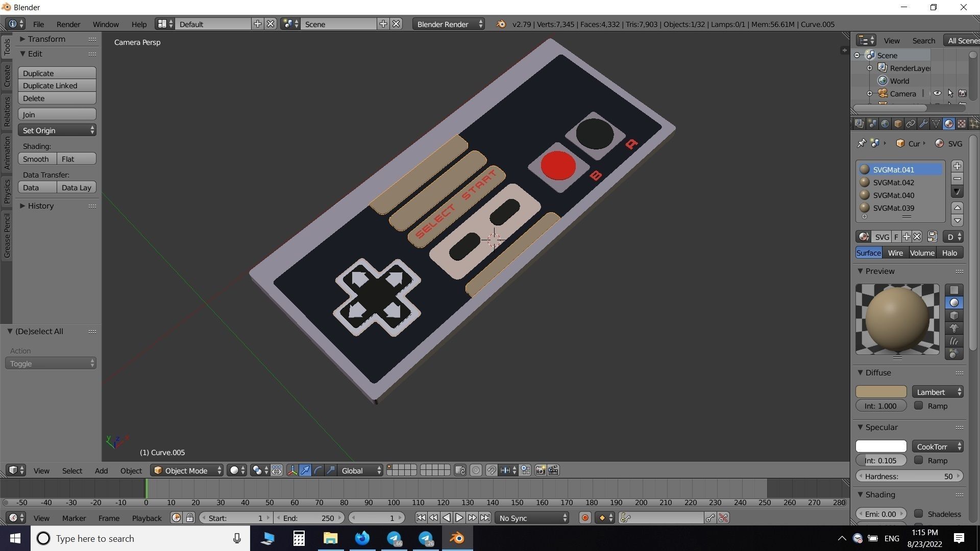
Task: Toggle Camera selectability cursor in outliner
Action: [950, 93]
